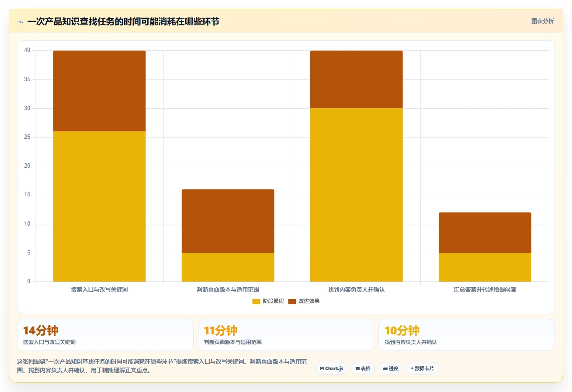
Task: Select yellow segment of 找到内容负责人并确认 bar
Action: click(356, 195)
